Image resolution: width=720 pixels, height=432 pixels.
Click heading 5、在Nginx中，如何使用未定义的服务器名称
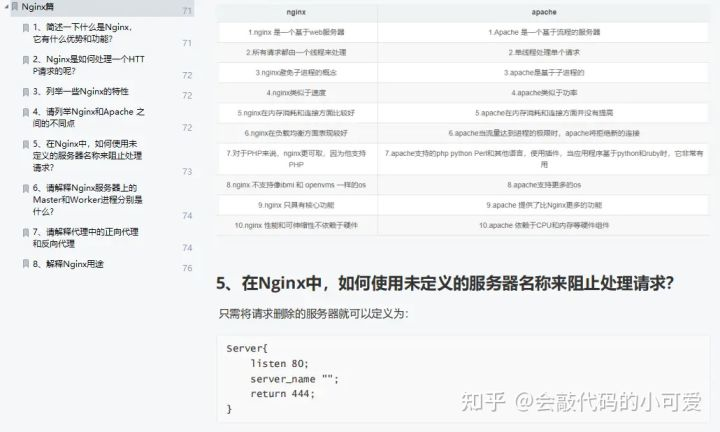pos(444,283)
